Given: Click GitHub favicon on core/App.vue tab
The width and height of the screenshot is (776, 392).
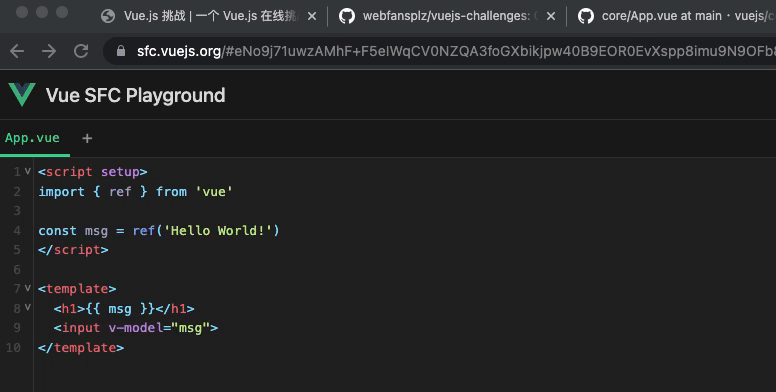Looking at the screenshot, I should (586, 16).
